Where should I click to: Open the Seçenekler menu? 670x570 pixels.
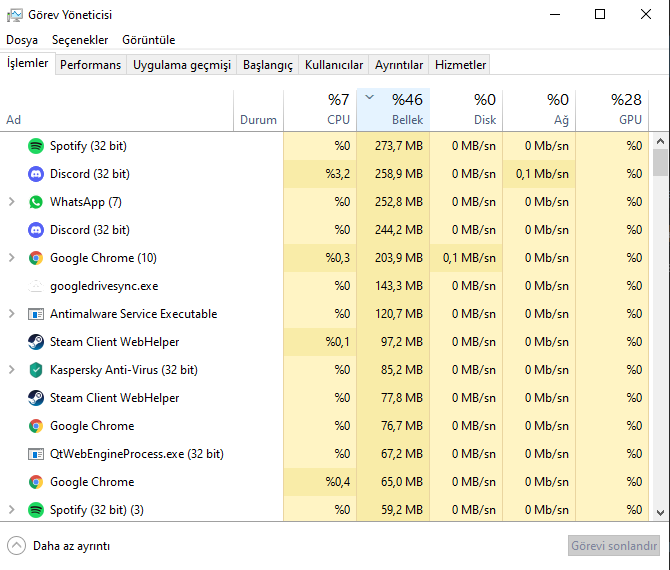pos(80,40)
